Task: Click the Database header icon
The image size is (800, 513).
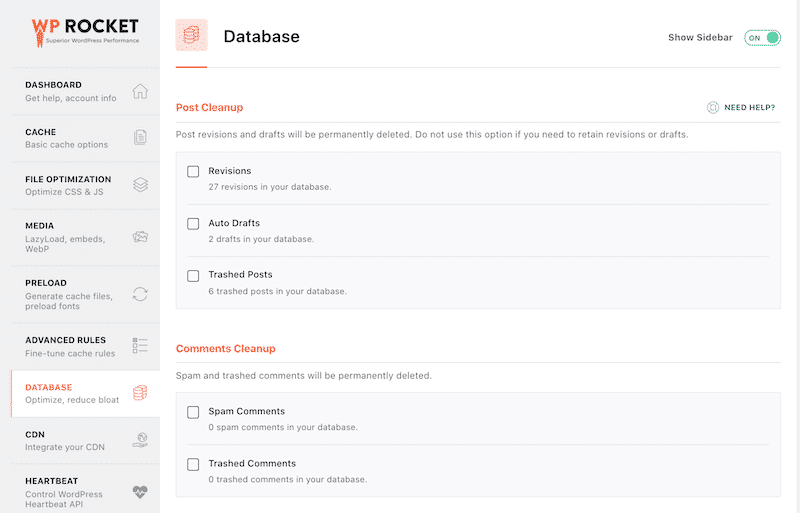Action: 192,35
